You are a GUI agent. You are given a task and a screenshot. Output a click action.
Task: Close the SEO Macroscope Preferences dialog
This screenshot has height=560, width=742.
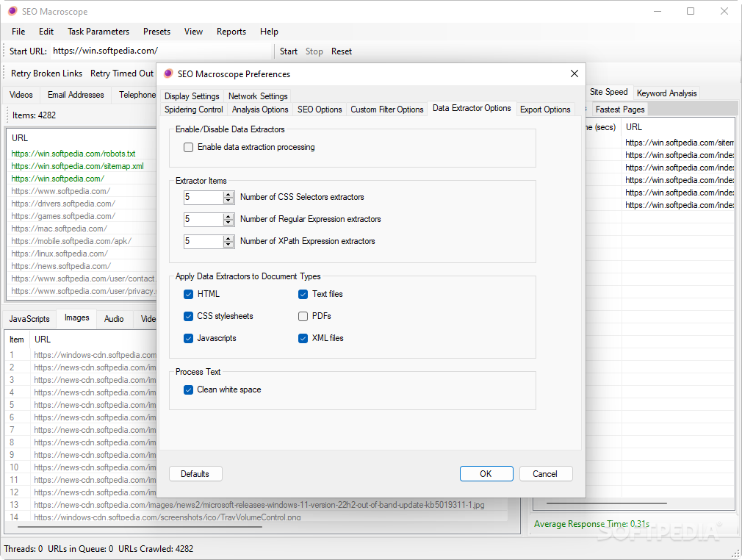pyautogui.click(x=574, y=73)
